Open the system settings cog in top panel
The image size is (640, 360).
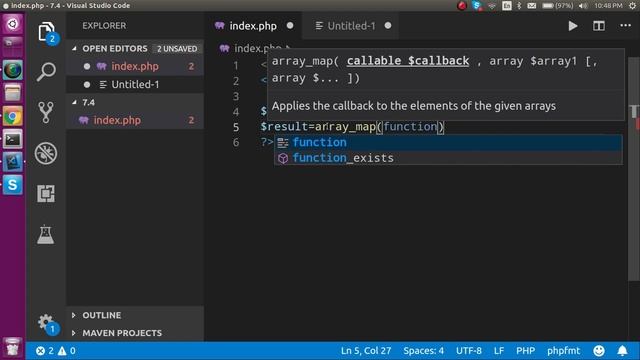pyautogui.click(x=632, y=6)
